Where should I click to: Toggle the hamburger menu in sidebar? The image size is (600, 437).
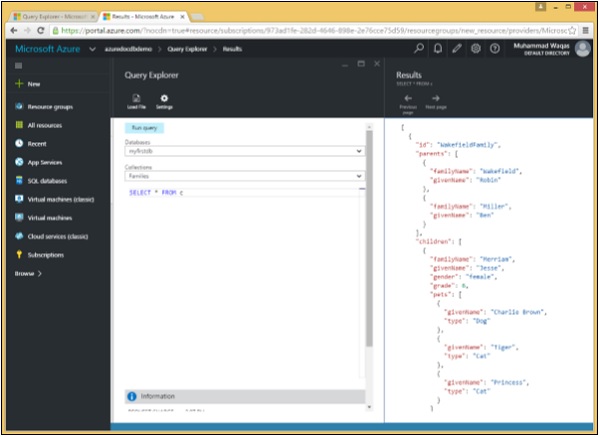click(18, 65)
